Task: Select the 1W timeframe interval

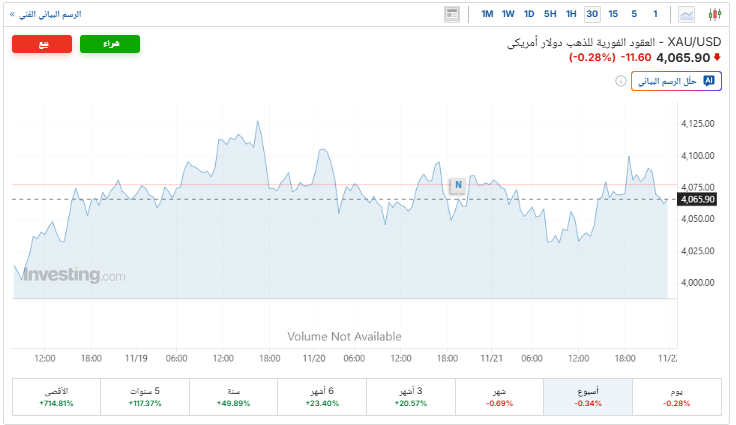Action: pyautogui.click(x=508, y=14)
